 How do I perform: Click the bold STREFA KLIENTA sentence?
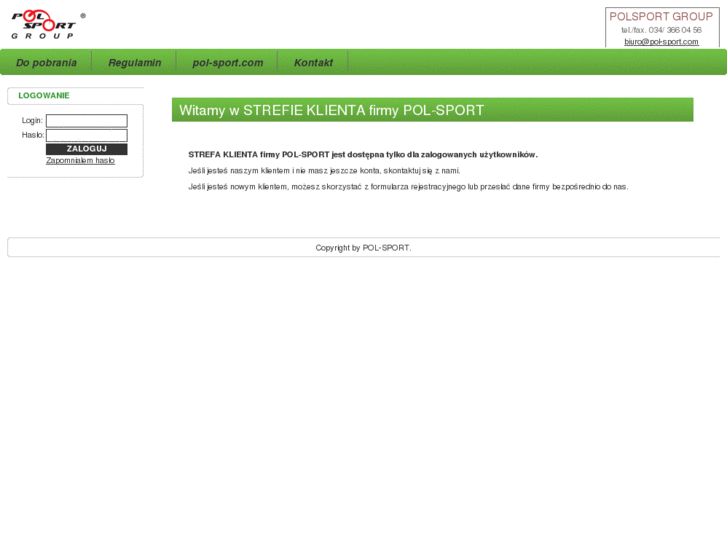click(363, 154)
